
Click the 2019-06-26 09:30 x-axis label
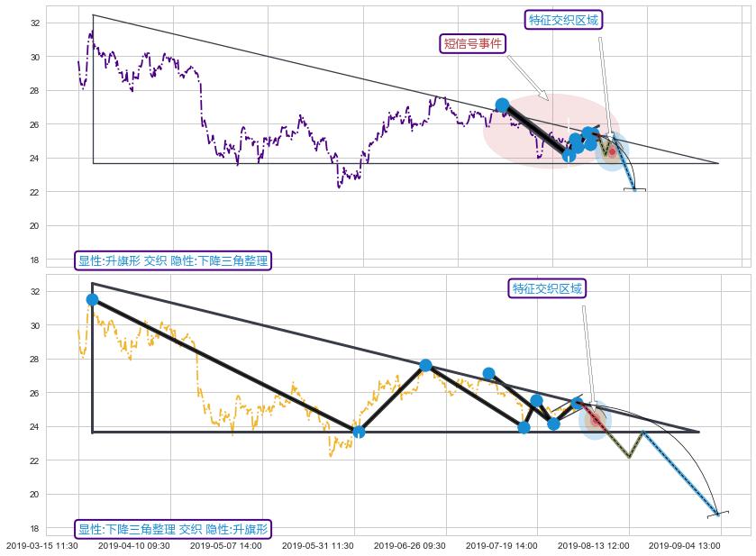(409, 545)
